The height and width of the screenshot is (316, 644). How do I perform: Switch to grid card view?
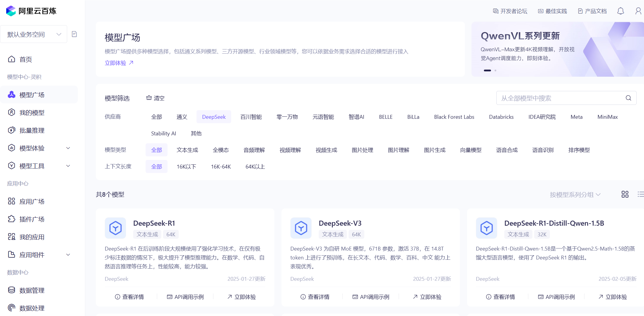point(625,195)
